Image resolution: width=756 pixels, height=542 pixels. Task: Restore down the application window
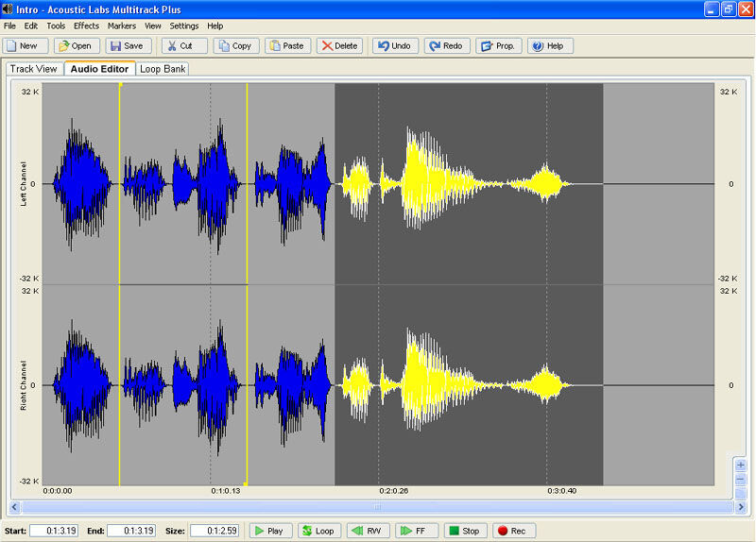pyautogui.click(x=729, y=9)
